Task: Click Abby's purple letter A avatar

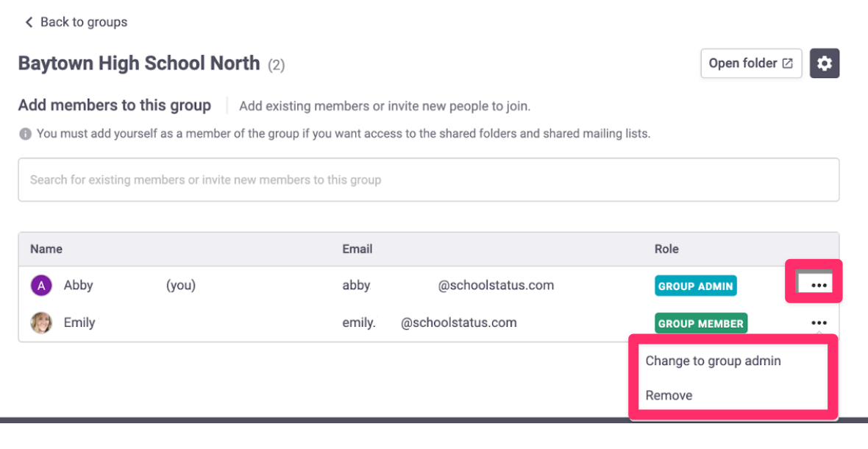Action: (x=41, y=286)
